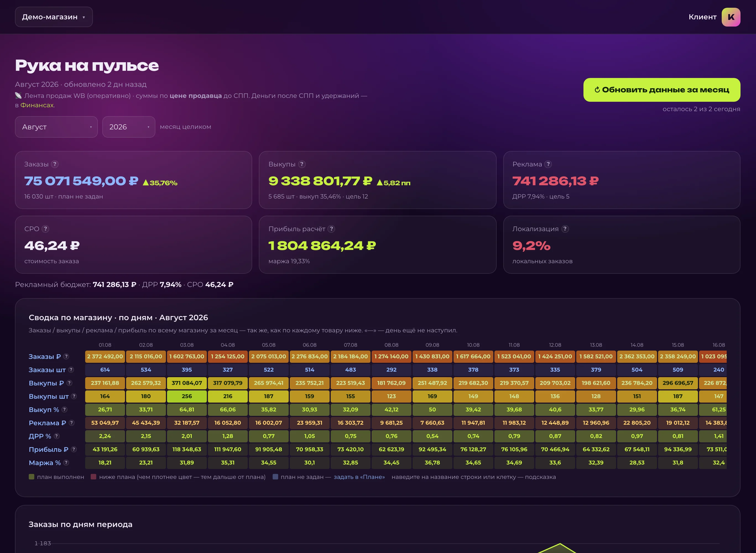
Task: Click the ниже плана legend swatch
Action: [93, 477]
